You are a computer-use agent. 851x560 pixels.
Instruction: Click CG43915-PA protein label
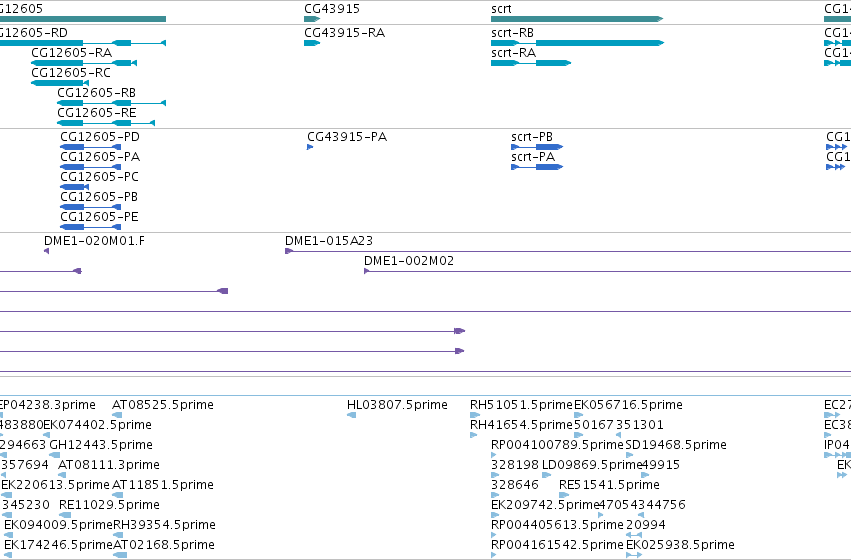(x=347, y=137)
